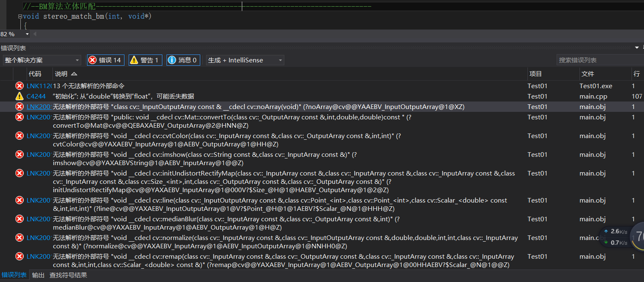The width and height of the screenshot is (644, 282).
Task: Open the LNK2001 link in the noArray row
Action: (39, 107)
